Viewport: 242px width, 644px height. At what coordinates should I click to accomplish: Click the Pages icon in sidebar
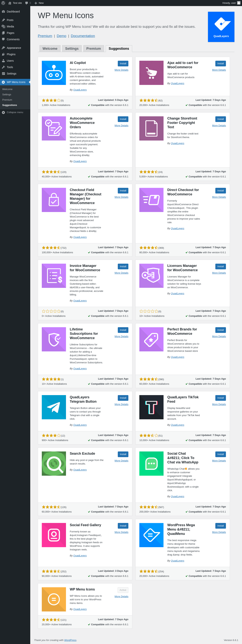point(3,33)
